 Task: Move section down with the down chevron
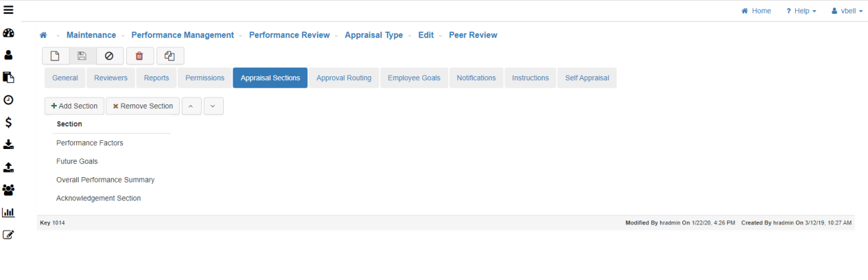213,106
